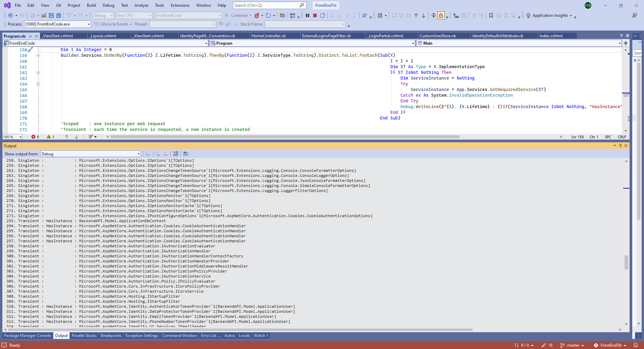The height and width of the screenshot is (349, 644).
Task: Switch to the Package Manager Console tab
Action: point(28,336)
